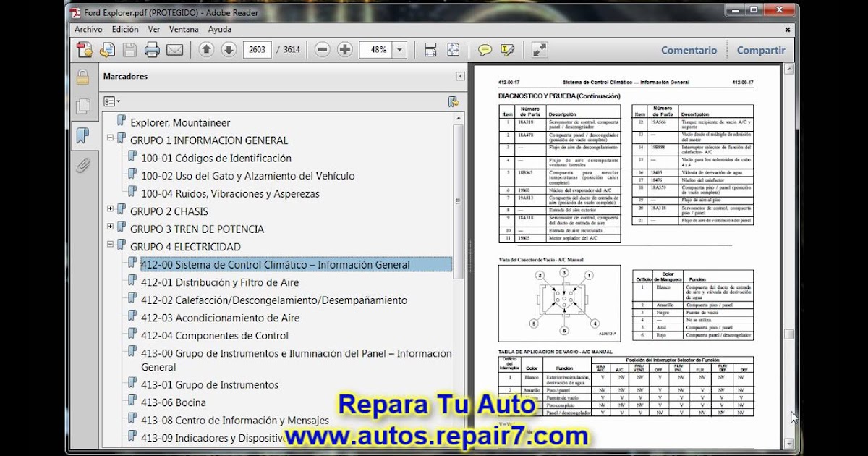Open bookmark 413-06 Bocina
868x456 pixels.
click(174, 402)
